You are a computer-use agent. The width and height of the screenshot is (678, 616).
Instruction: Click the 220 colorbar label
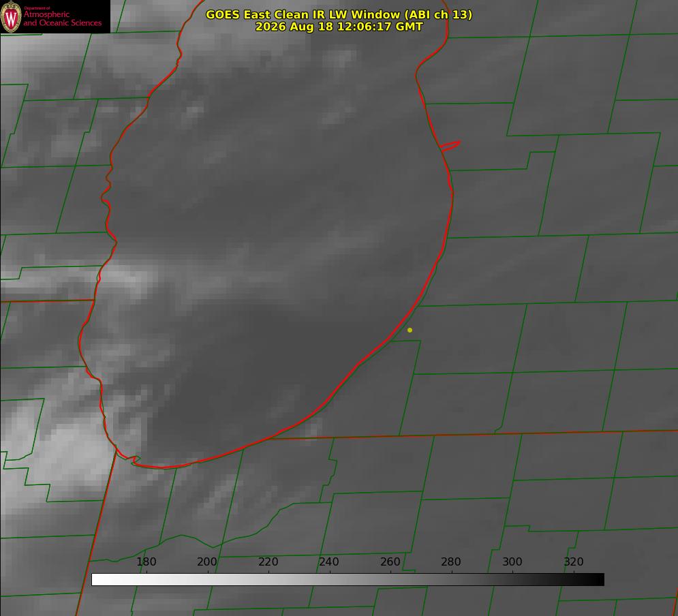coord(268,561)
